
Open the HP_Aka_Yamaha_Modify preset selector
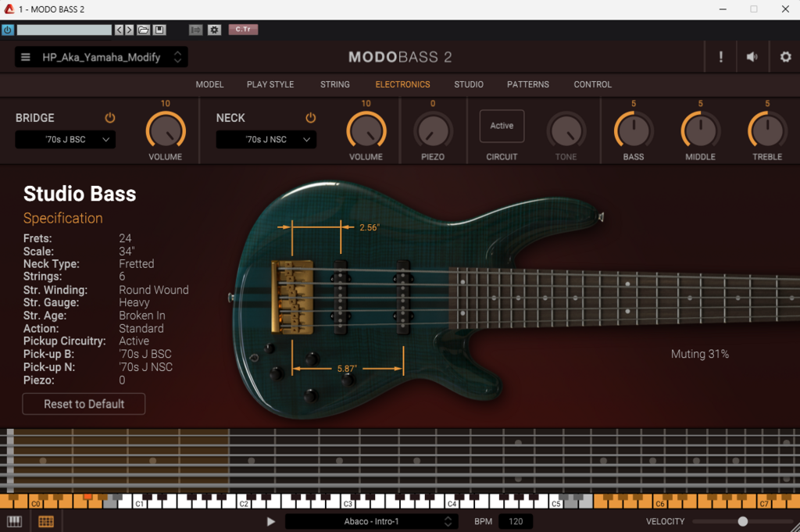(101, 57)
